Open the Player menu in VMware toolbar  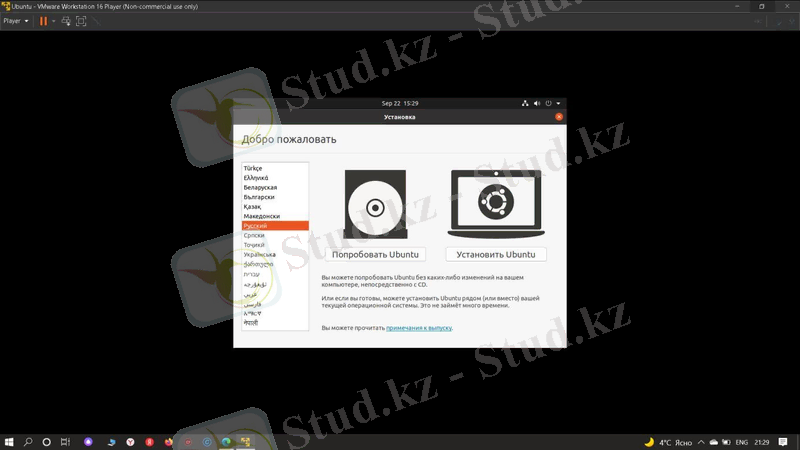16,21
